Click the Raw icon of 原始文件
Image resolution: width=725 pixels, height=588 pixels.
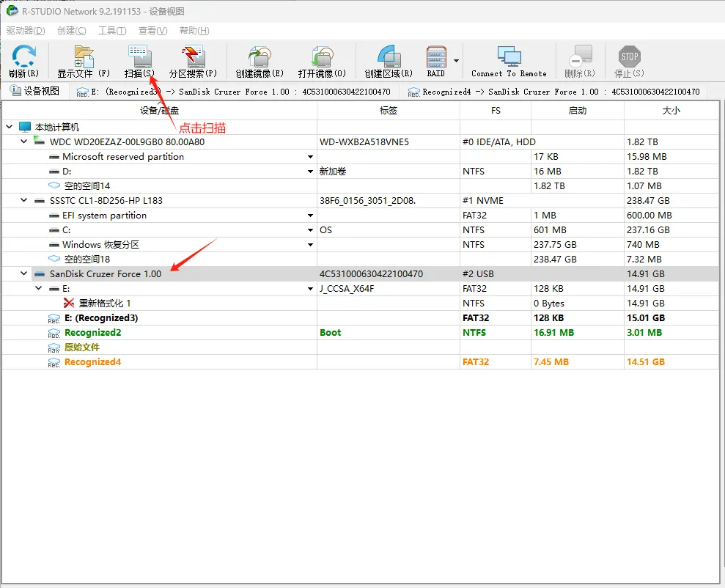[54, 348]
